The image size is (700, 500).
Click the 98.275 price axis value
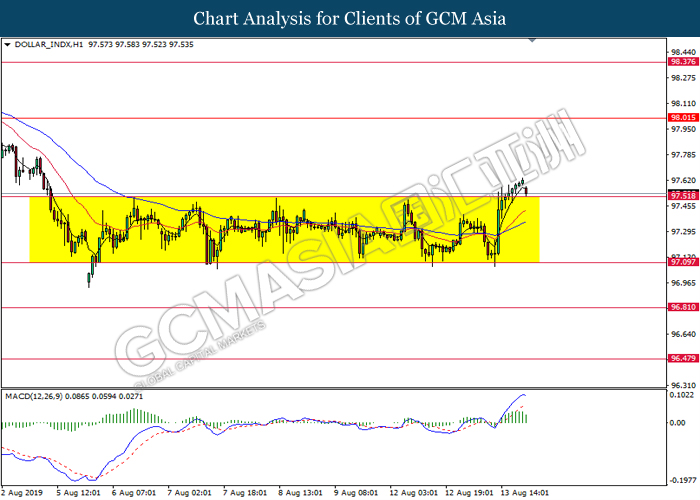point(683,78)
